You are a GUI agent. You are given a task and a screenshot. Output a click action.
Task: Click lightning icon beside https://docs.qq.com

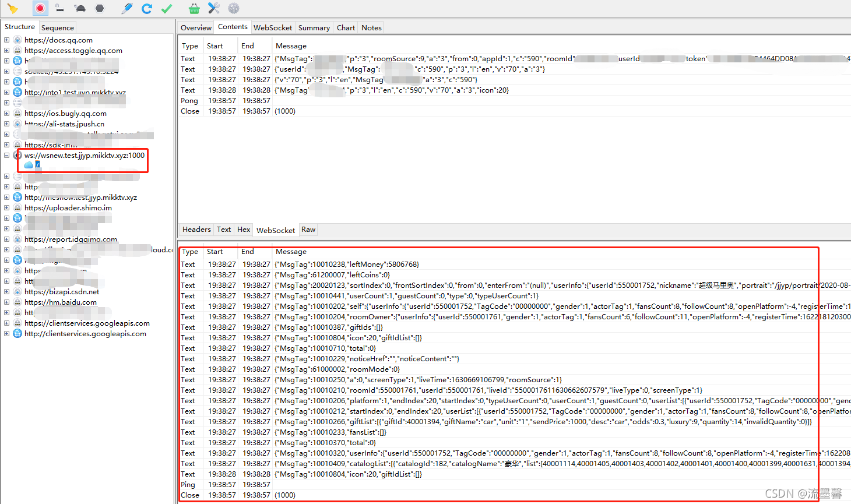point(17,40)
